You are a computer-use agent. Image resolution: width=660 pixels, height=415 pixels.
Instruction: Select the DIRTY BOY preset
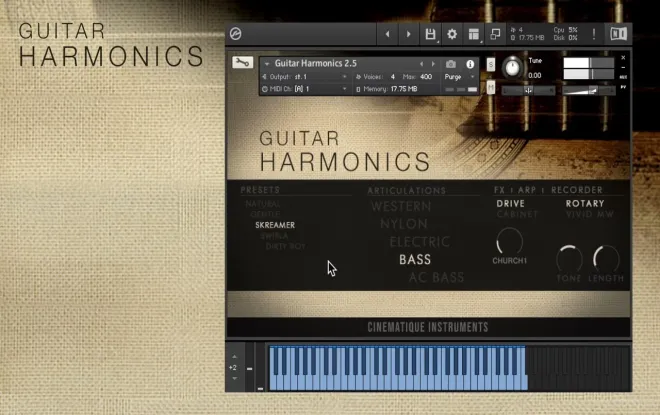click(285, 246)
